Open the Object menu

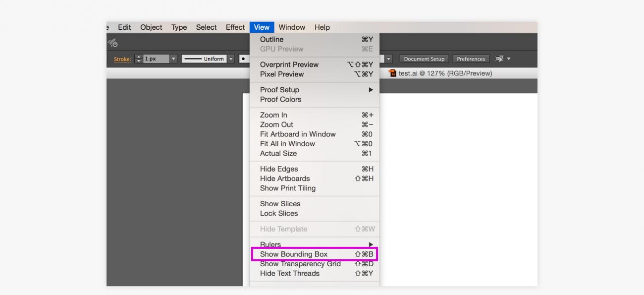click(x=151, y=27)
